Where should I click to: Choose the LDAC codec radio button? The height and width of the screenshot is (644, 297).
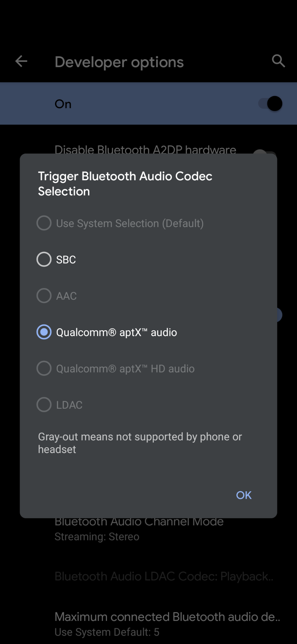pyautogui.click(x=44, y=405)
